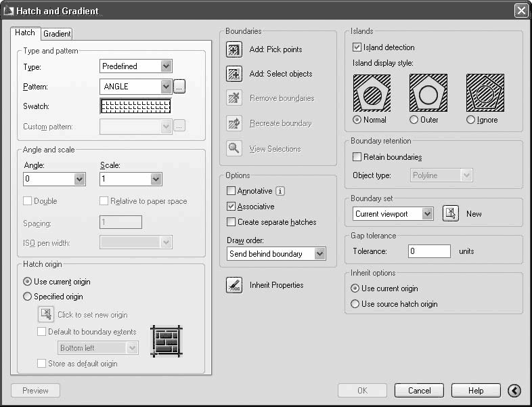Open pattern palette with ellipsis button
The width and height of the screenshot is (532, 407).
(179, 87)
